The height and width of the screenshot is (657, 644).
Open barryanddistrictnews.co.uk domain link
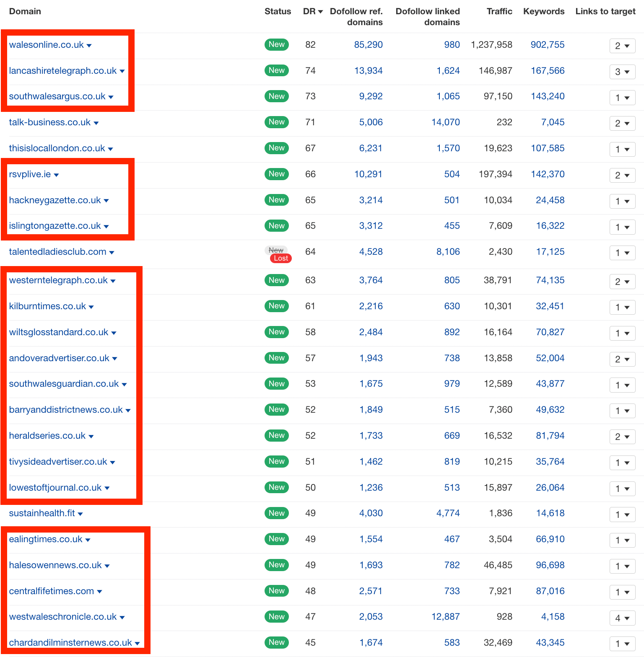tap(66, 410)
